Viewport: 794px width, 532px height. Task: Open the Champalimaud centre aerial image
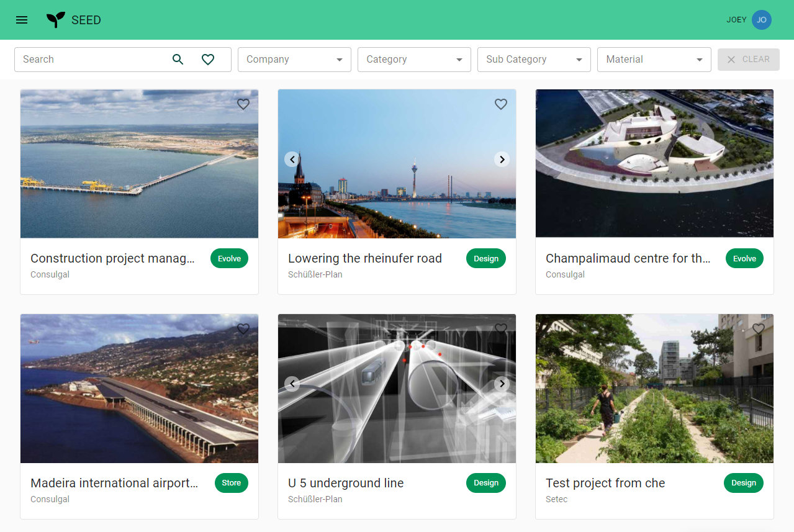point(654,164)
